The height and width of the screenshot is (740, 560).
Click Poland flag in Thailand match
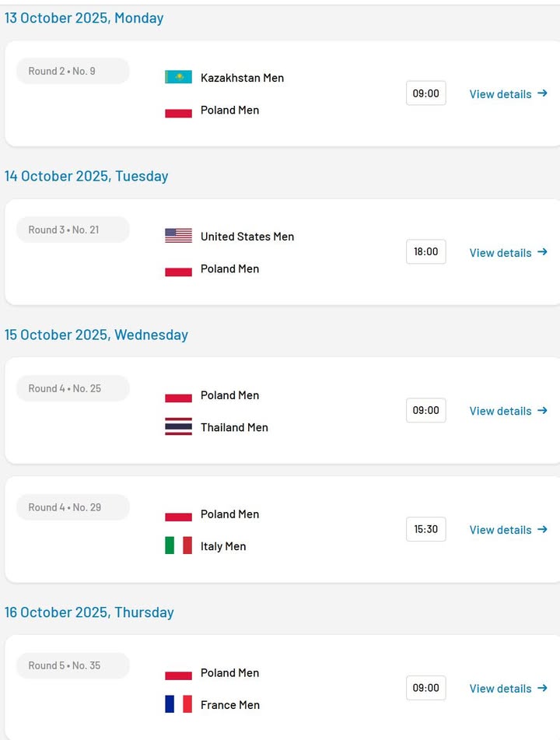(178, 396)
